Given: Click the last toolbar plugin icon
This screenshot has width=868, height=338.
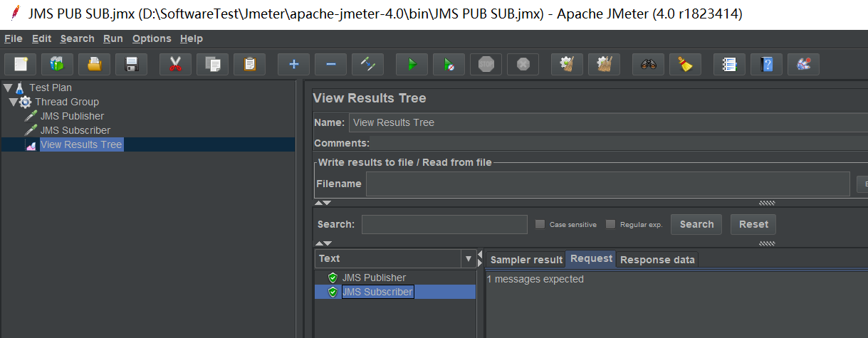Looking at the screenshot, I should click(x=803, y=64).
